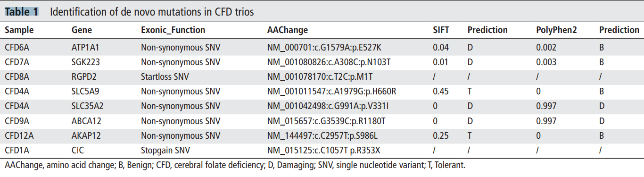Select the SIFT column header
Viewport: 644px width, 177px height.
coord(441,30)
